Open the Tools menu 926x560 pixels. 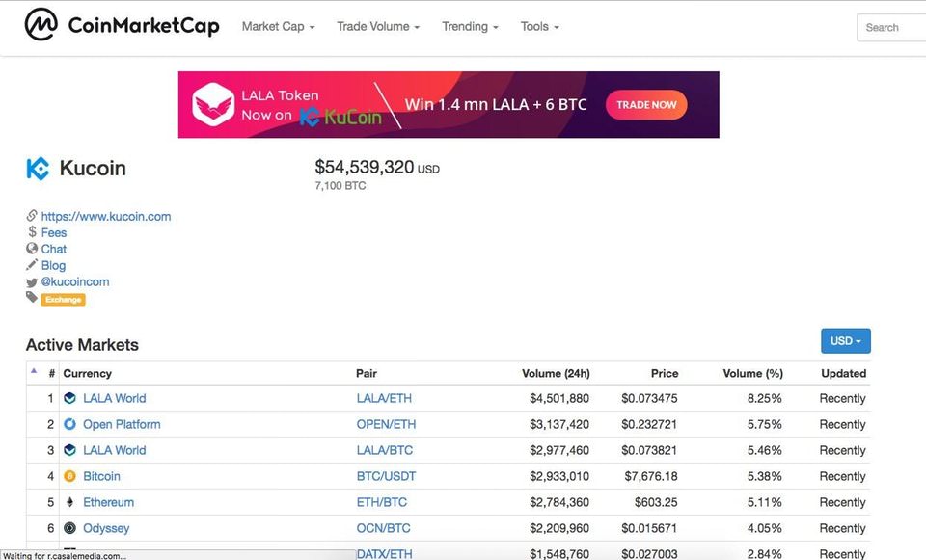(x=540, y=27)
